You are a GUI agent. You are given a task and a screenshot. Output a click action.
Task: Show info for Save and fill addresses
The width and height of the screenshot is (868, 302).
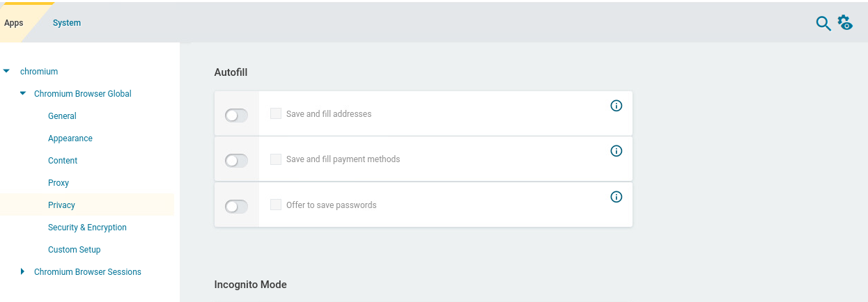click(x=616, y=106)
